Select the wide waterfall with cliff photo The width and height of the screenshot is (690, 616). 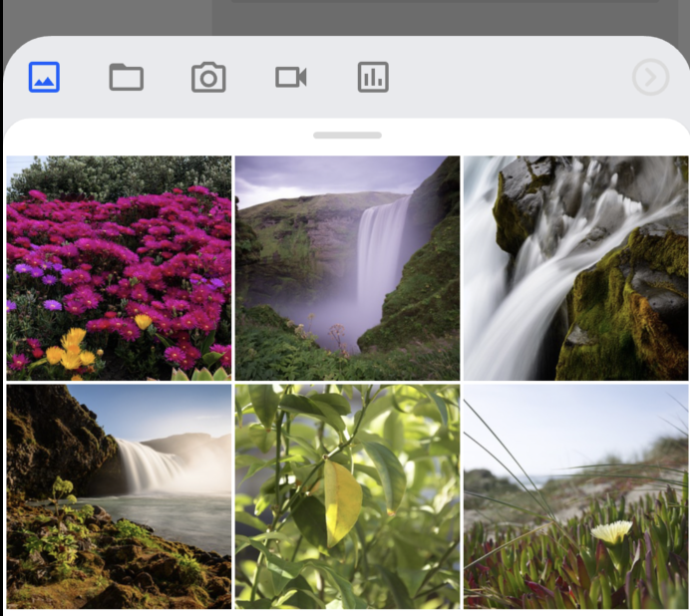click(119, 495)
